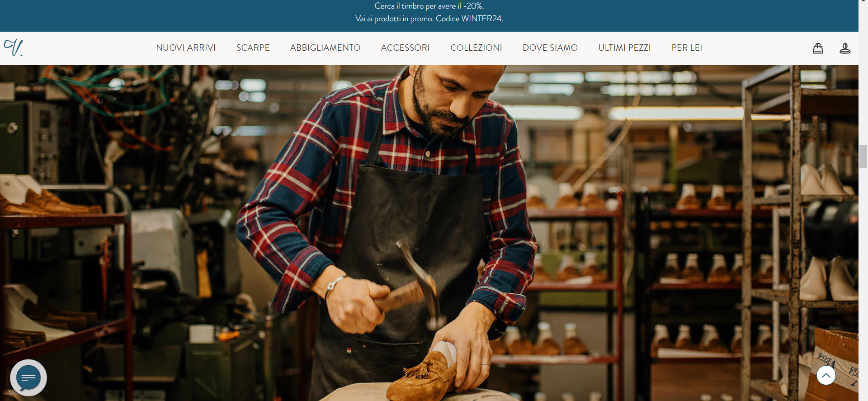
Task: Open the user account icon
Action: 845,48
